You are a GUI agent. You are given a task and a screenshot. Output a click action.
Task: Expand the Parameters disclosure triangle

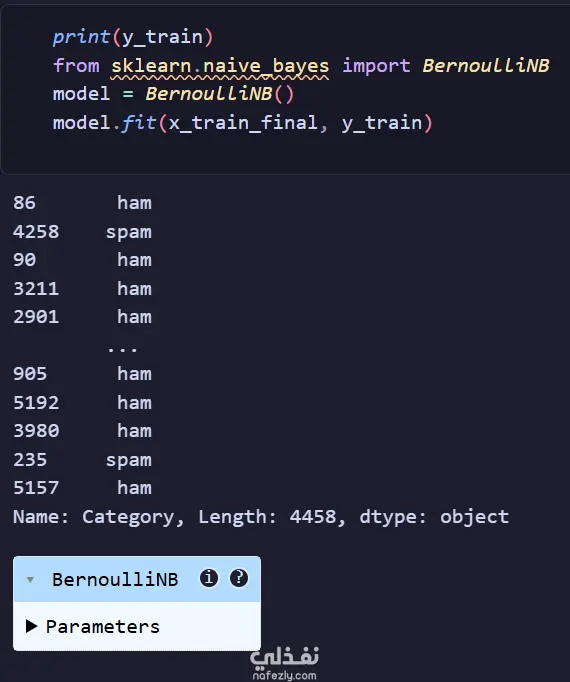[x=31, y=626]
